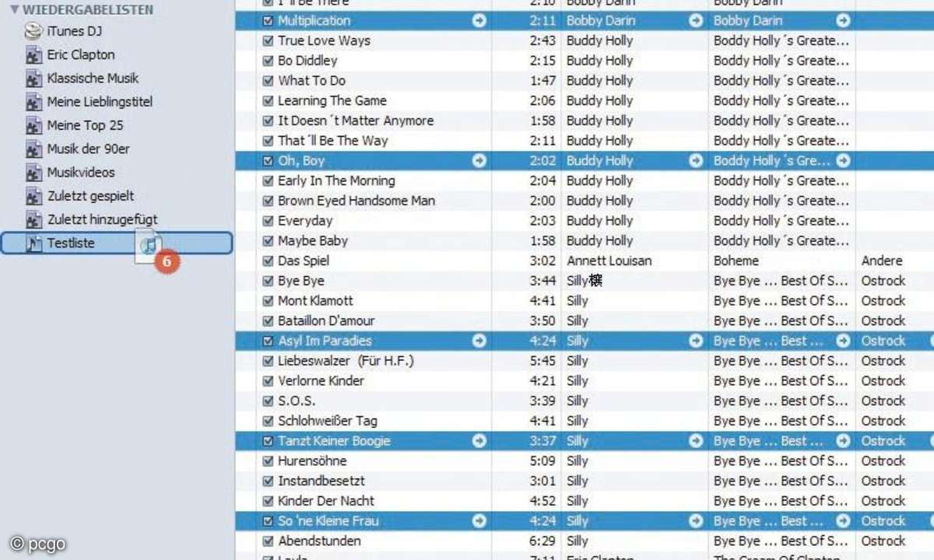
Task: Select the song Maybe Baby
Action: 313,241
